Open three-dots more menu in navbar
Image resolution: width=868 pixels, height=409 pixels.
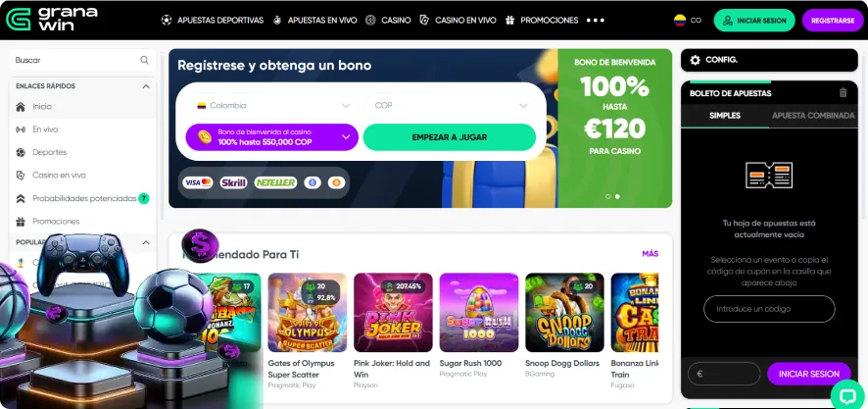pyautogui.click(x=595, y=21)
